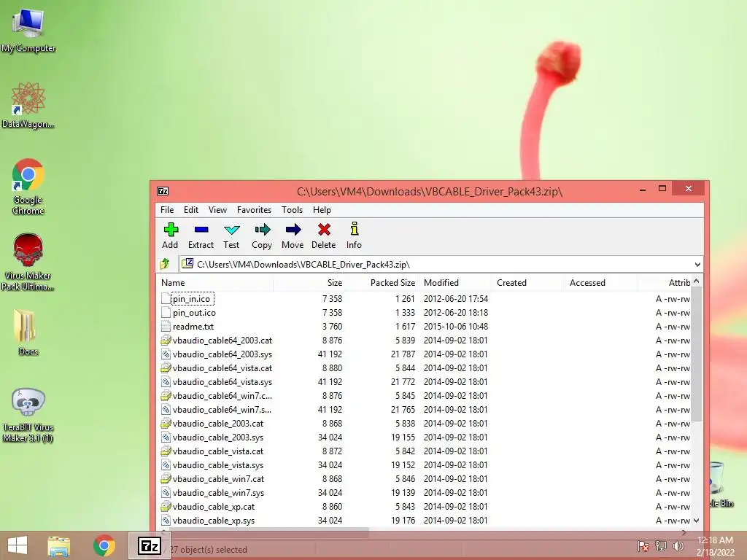Open File Explorer from taskbar
This screenshot has width=747, height=560.
pyautogui.click(x=58, y=545)
